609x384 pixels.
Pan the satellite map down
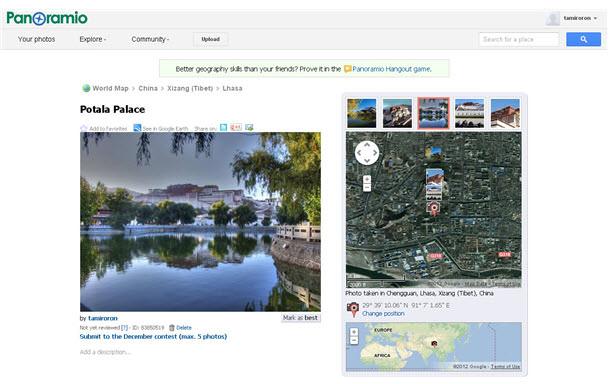[367, 161]
